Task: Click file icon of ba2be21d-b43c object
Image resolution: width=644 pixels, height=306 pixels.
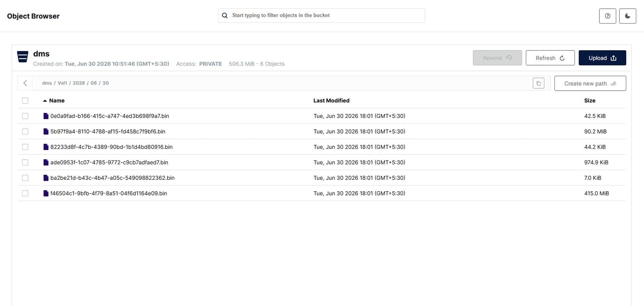Action: click(x=46, y=178)
